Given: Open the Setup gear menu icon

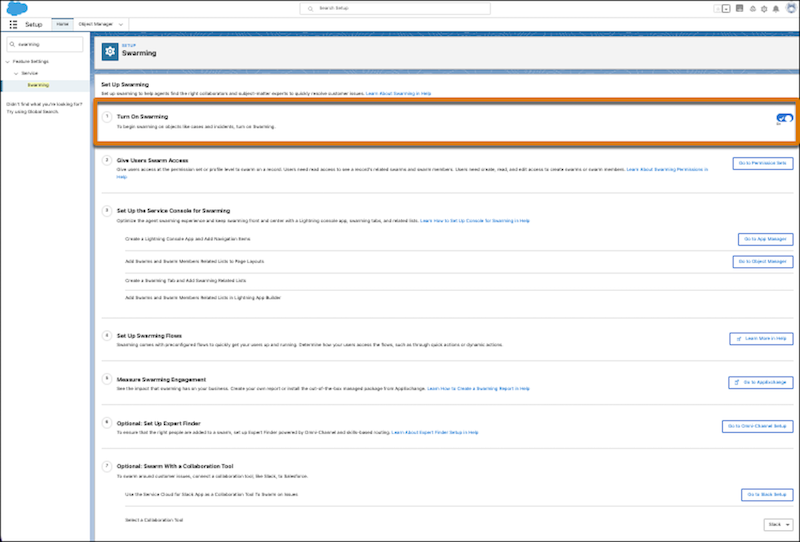Looking at the screenshot, I should pyautogui.click(x=764, y=9).
